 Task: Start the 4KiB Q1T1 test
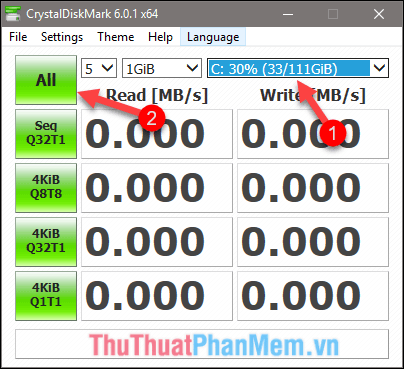(x=46, y=296)
